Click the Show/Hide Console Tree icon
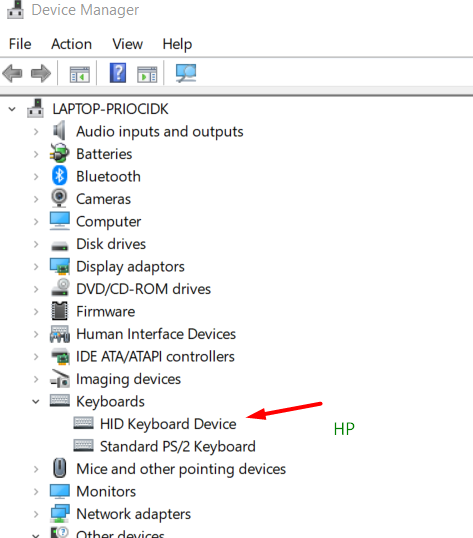Viewport: 473px width, 538px height. pyautogui.click(x=80, y=74)
